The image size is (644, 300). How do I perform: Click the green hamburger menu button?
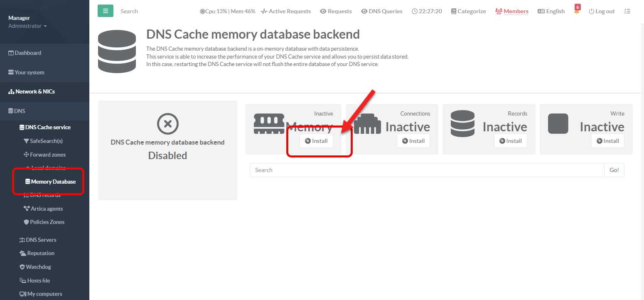(x=106, y=11)
